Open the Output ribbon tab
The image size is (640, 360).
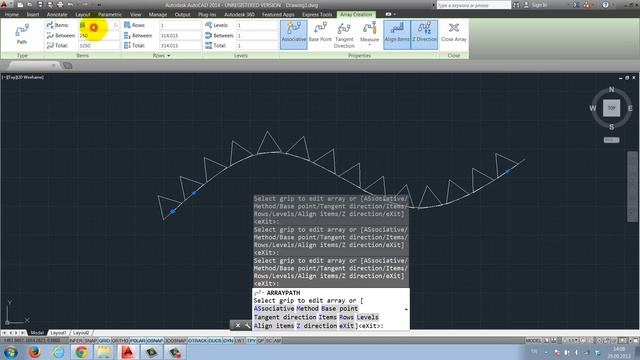point(182,14)
